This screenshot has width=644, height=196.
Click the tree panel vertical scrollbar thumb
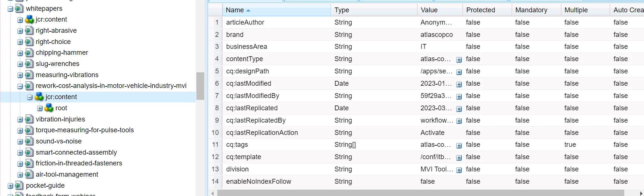201,86
